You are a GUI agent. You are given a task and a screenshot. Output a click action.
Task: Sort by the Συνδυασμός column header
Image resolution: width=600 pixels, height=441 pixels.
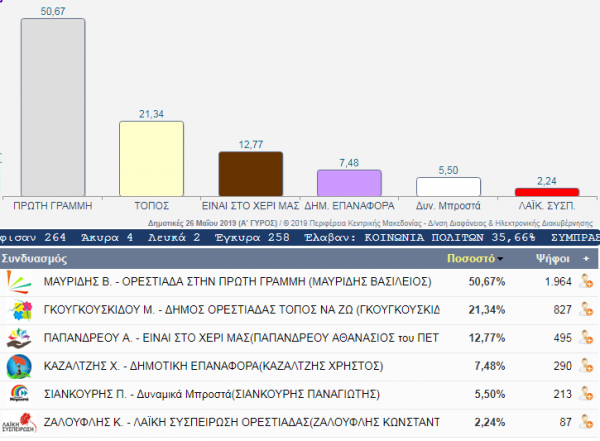click(x=34, y=258)
